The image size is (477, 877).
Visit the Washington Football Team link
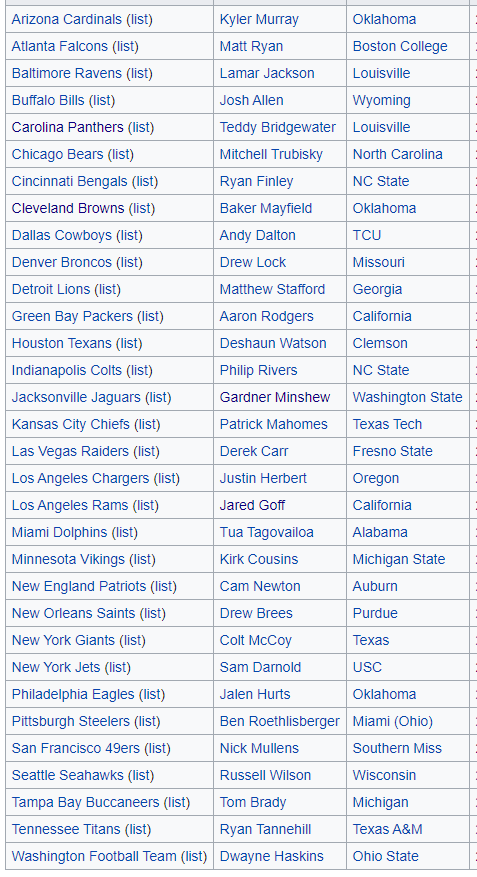(94, 856)
